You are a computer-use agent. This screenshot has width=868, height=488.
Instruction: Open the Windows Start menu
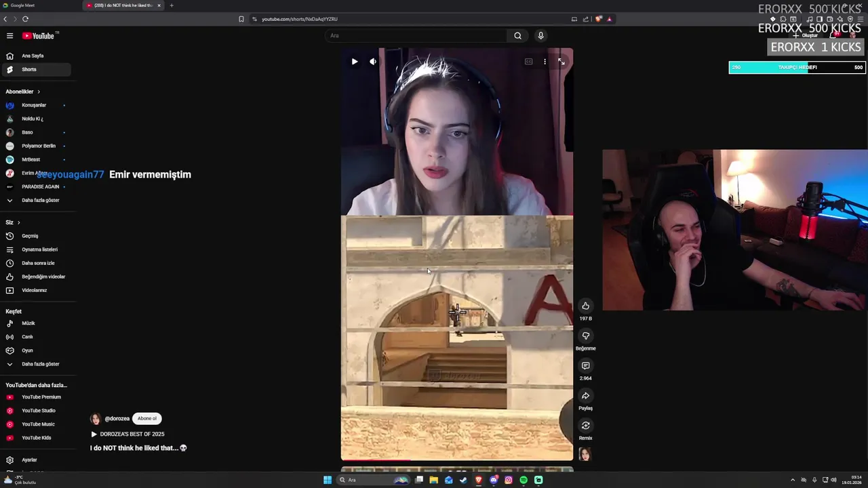328,480
